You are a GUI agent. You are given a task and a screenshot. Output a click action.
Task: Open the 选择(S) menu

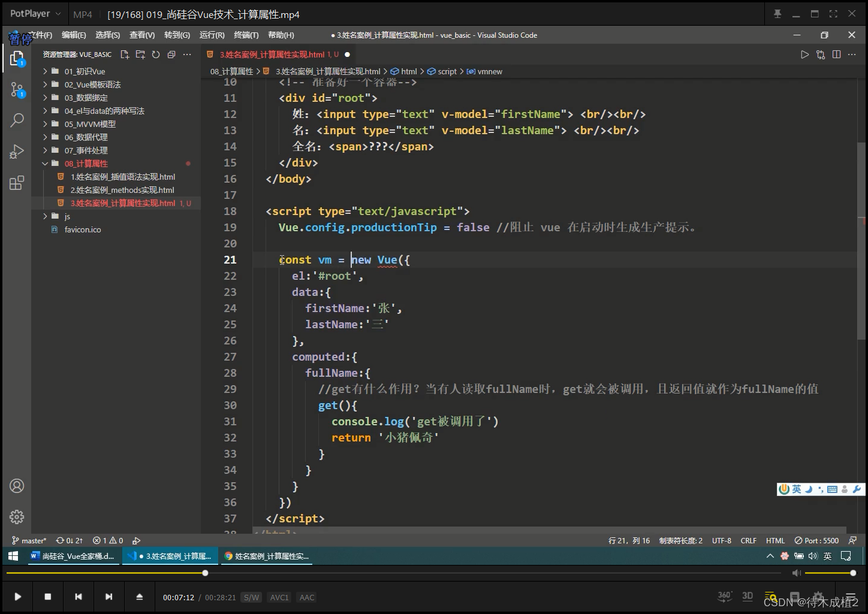[108, 35]
